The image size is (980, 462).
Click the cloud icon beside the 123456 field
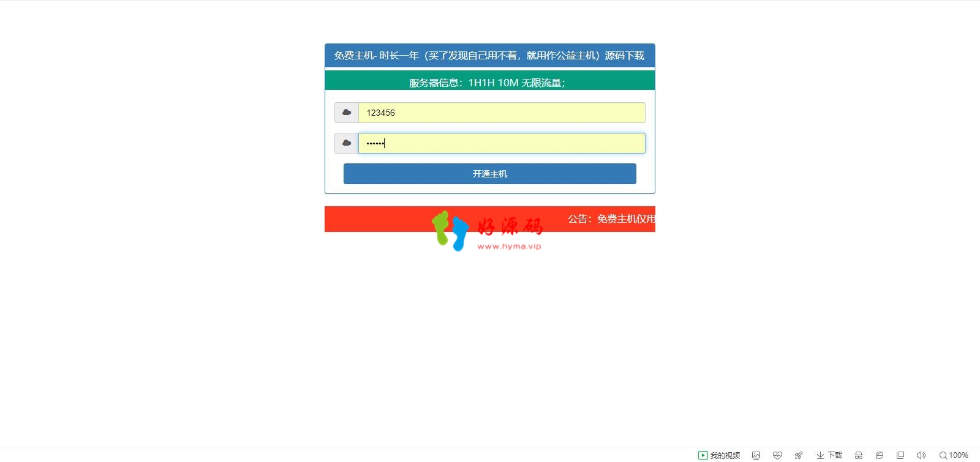[347, 113]
